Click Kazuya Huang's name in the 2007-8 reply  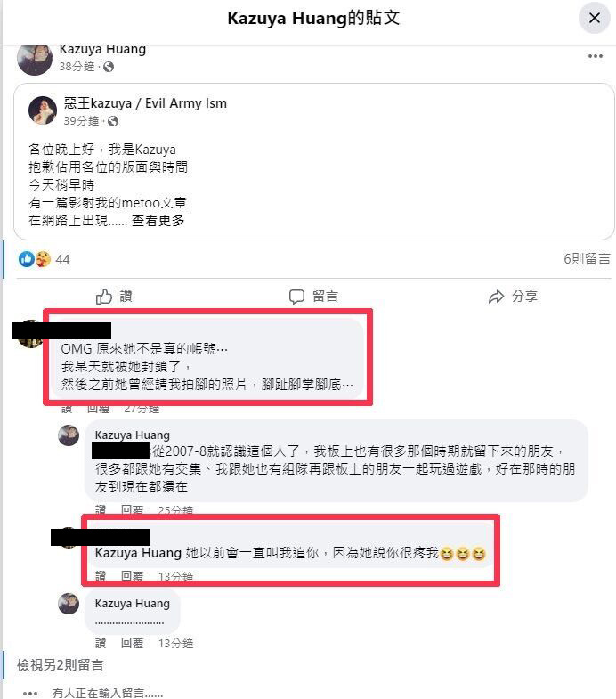[x=133, y=435]
